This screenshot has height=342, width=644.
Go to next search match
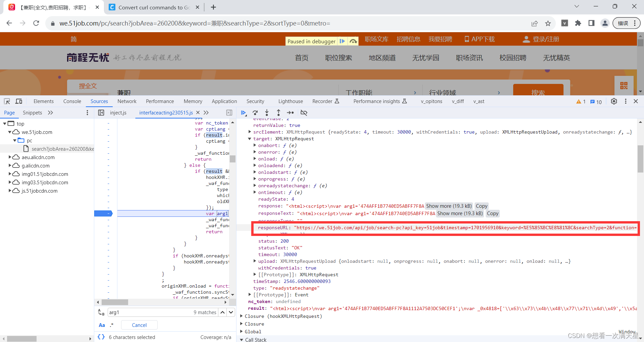(x=231, y=312)
